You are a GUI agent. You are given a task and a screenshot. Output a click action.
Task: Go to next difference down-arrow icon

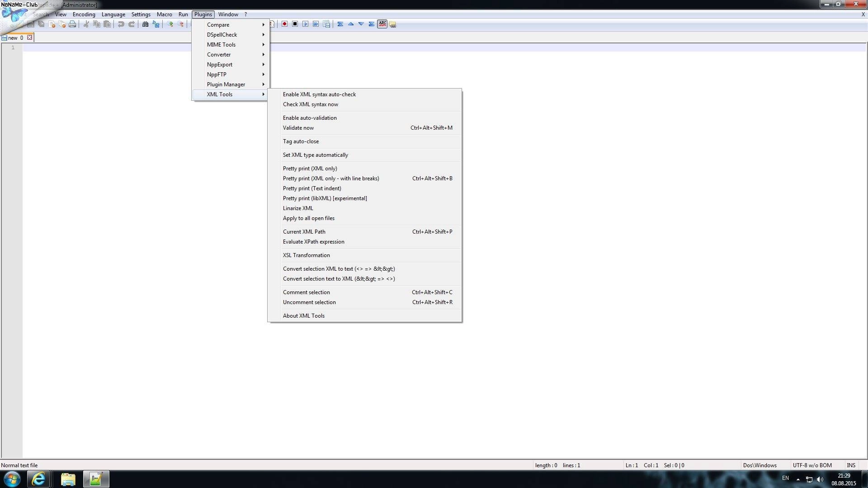[361, 24]
